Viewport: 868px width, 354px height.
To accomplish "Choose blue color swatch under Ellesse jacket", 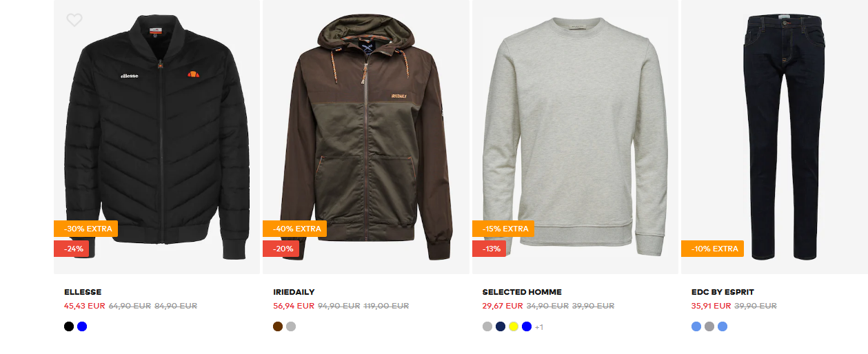I will 82,326.
